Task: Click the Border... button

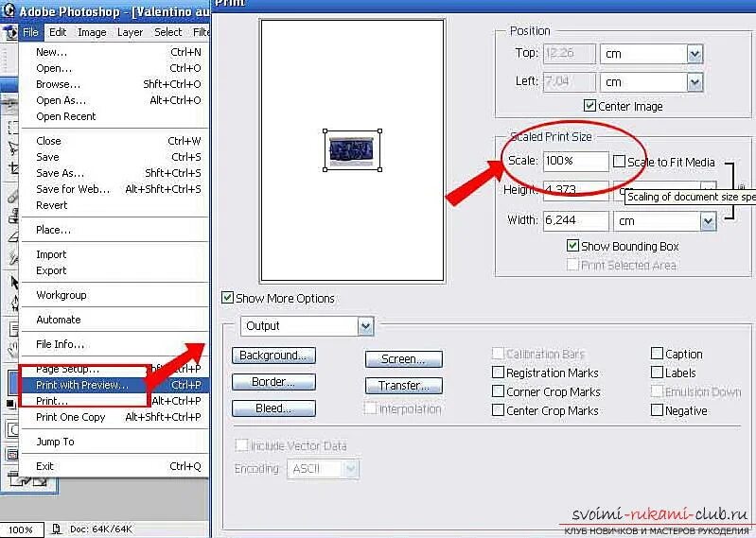Action: [x=273, y=382]
